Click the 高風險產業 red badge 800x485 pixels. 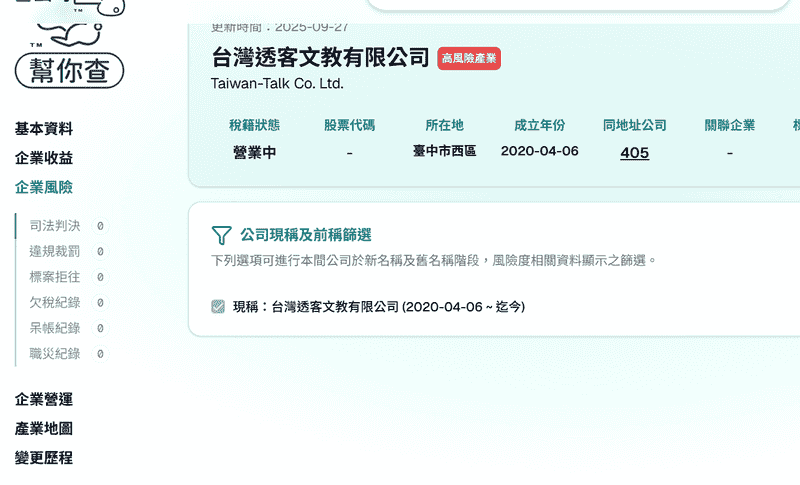(x=469, y=59)
